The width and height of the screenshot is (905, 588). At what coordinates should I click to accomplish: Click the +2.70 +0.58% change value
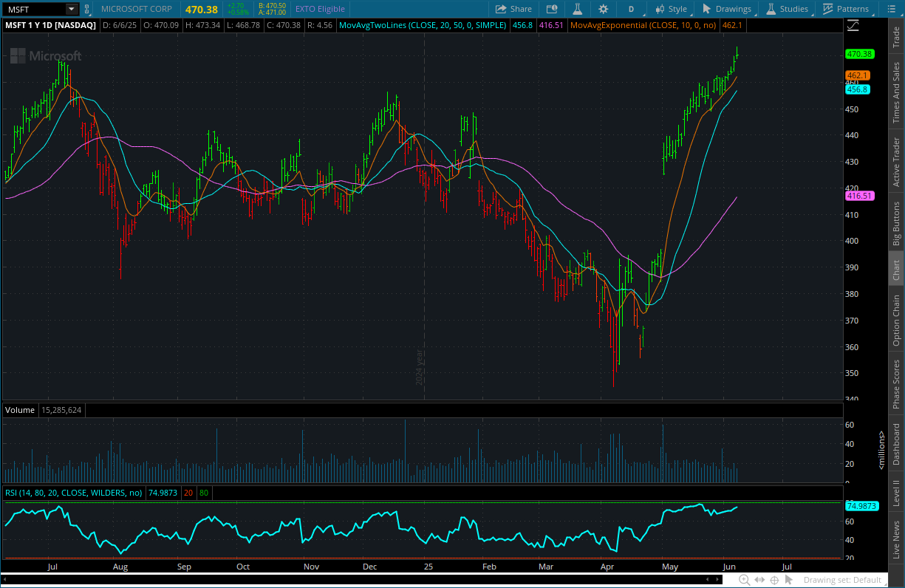pos(237,9)
